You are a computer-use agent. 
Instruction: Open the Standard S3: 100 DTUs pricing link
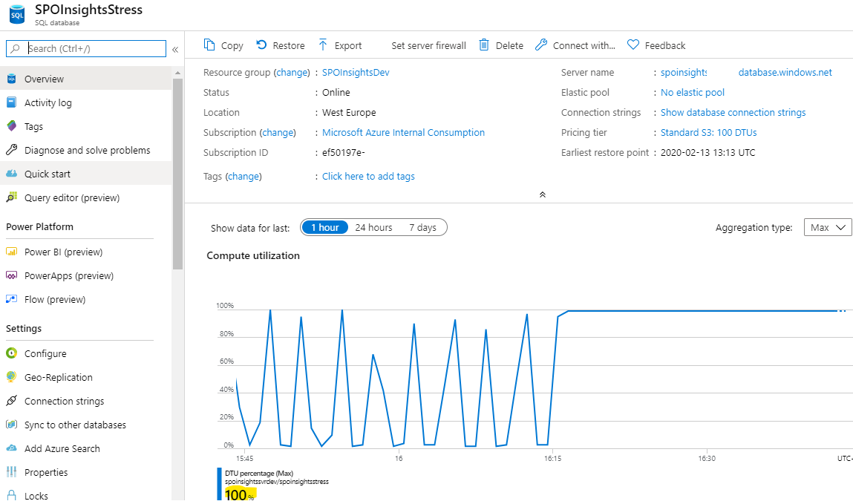[x=708, y=132]
